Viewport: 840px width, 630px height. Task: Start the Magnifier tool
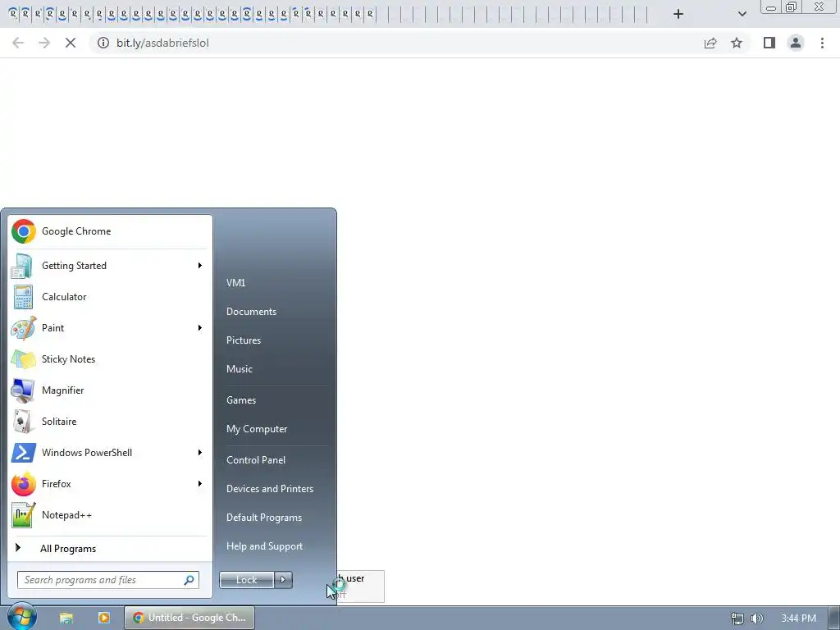(110, 390)
